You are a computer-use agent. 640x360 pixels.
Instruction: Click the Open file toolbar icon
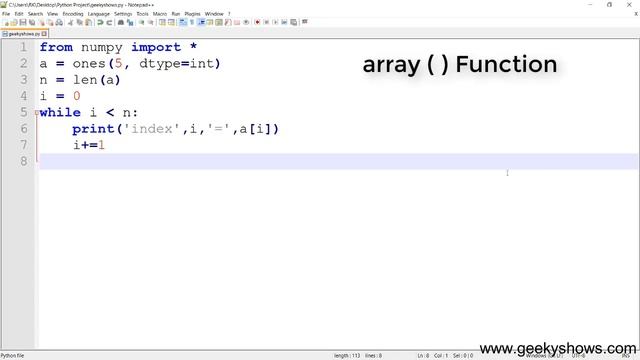[14, 22]
